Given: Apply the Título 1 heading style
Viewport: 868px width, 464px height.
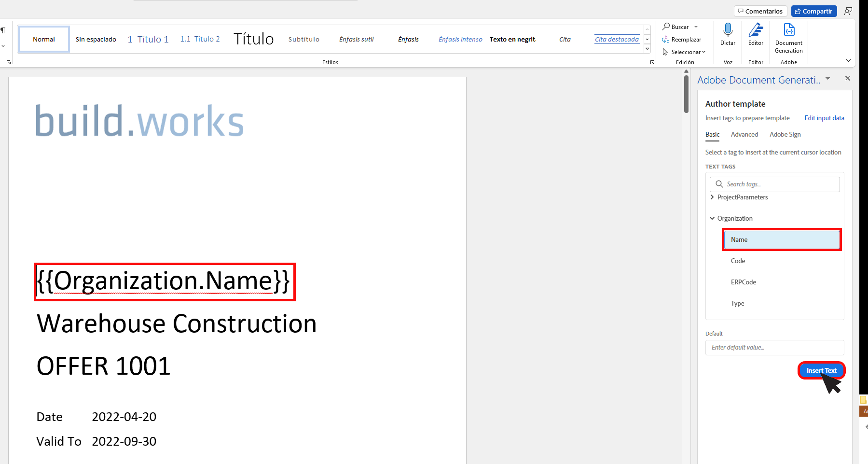Looking at the screenshot, I should point(148,39).
